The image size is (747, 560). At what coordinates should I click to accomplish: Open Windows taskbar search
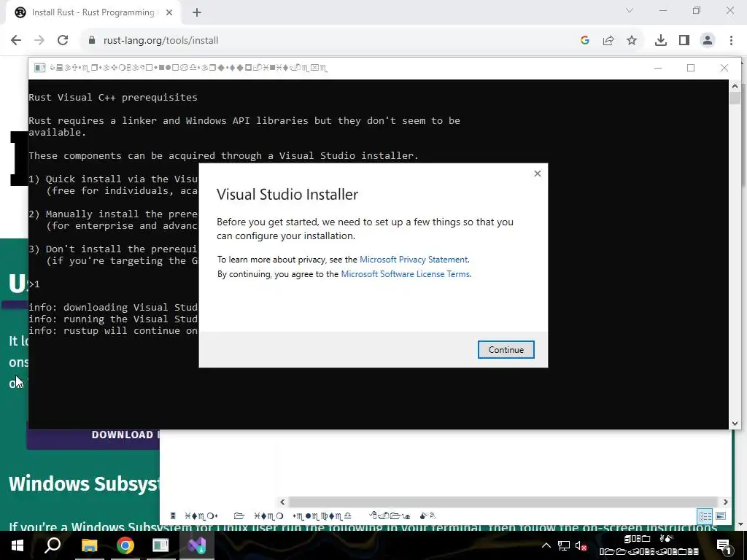pyautogui.click(x=53, y=545)
